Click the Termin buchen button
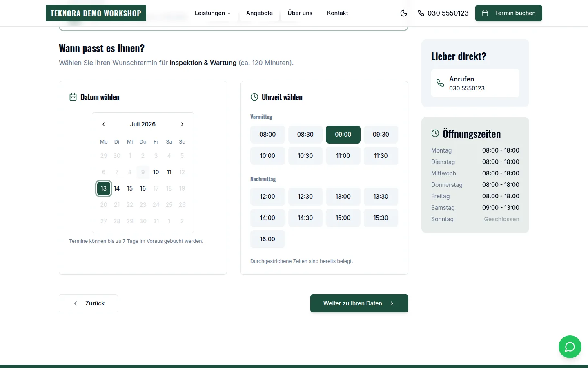Viewport: 588px width, 368px height. coord(509,13)
